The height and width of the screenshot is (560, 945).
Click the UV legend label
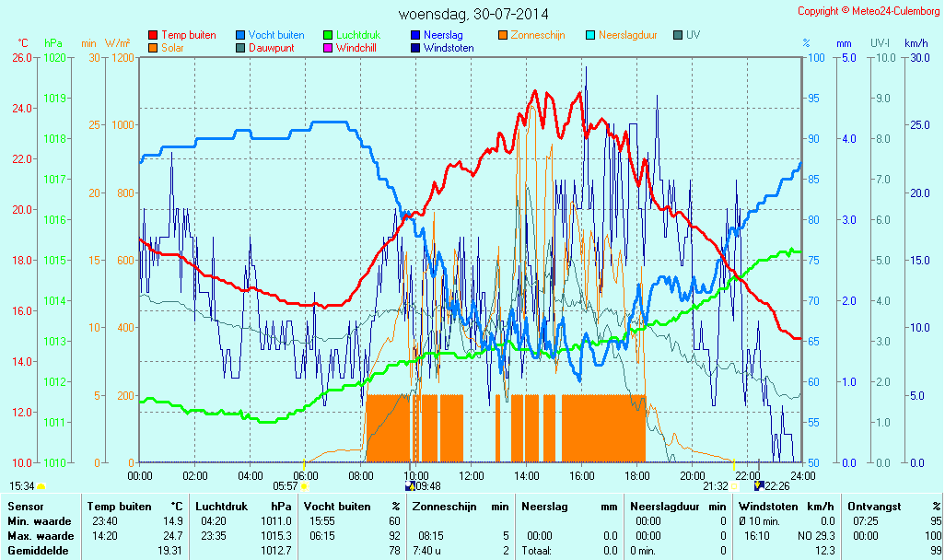click(x=693, y=35)
